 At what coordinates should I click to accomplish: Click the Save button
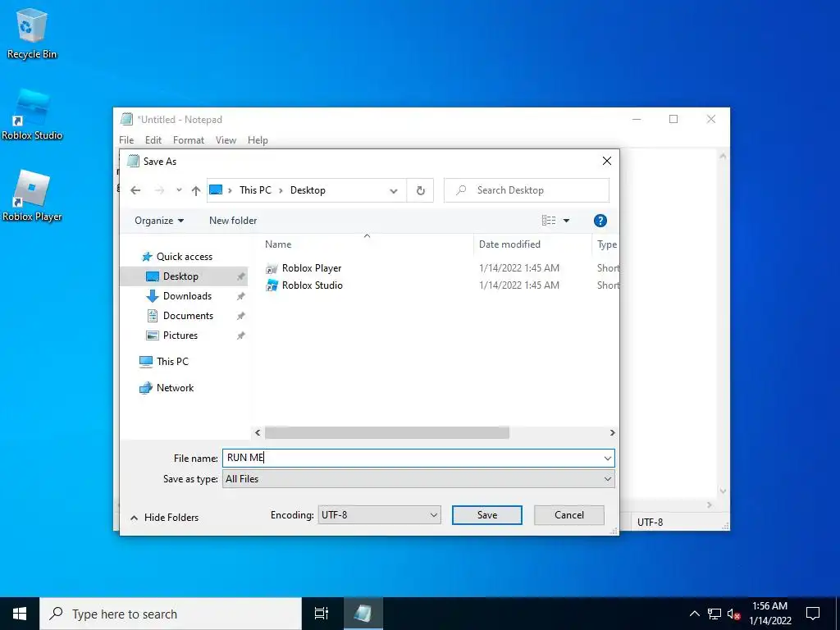[x=487, y=515]
